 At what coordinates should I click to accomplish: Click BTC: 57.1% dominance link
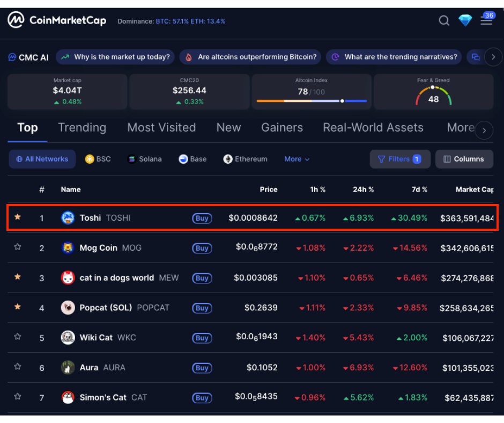coord(172,21)
